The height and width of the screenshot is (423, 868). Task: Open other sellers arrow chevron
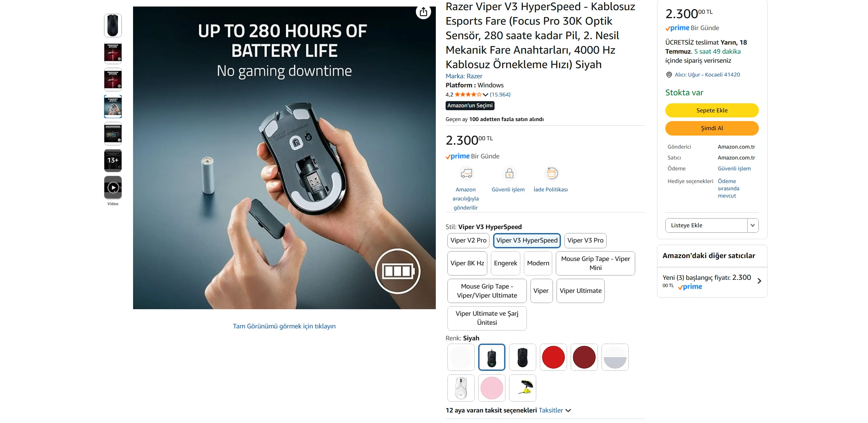[x=759, y=281]
